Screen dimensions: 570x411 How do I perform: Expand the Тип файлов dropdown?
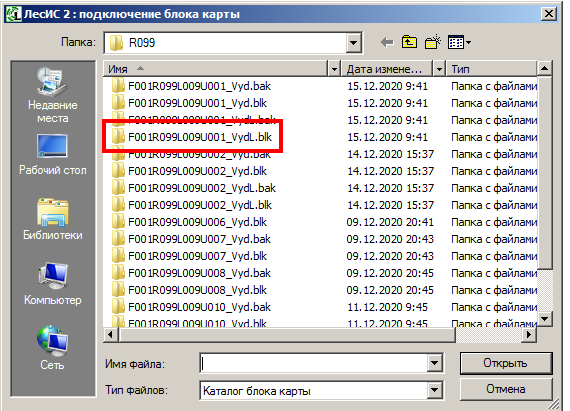[x=434, y=391]
